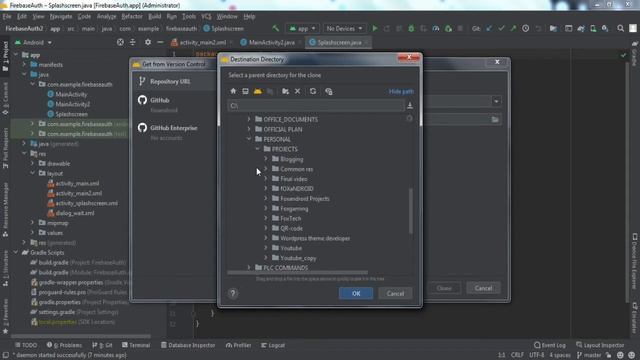
Task: Click the Profile app gauge icon
Action: click(436, 29)
